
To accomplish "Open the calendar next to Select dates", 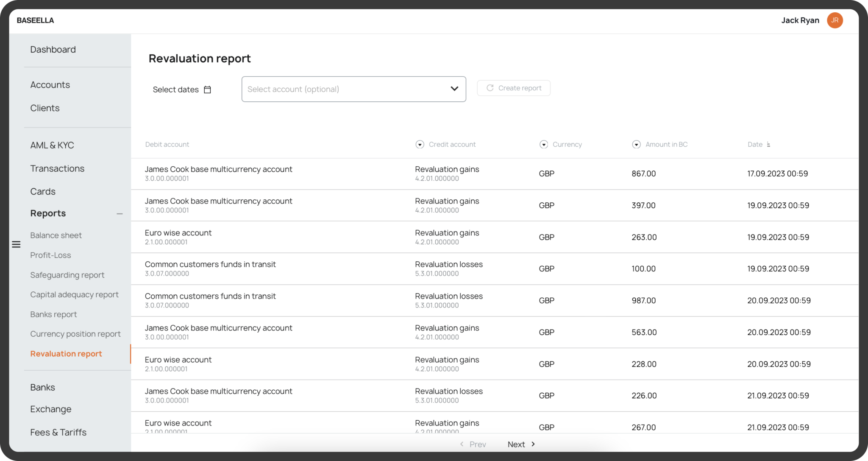I will 207,89.
